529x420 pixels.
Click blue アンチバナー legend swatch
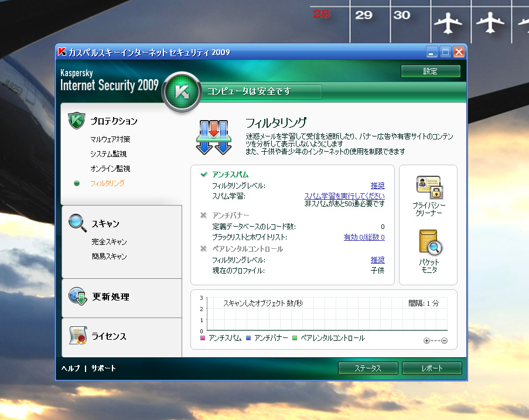[248, 337]
